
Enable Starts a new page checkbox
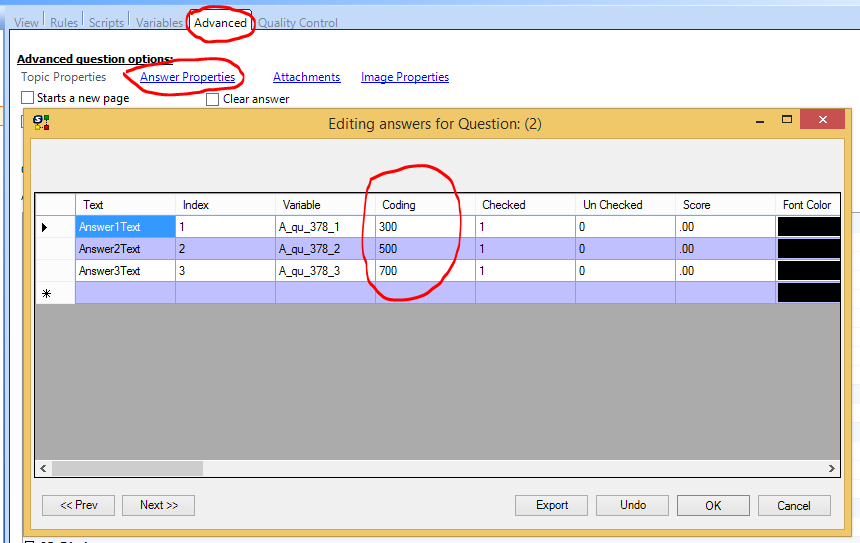click(x=27, y=98)
